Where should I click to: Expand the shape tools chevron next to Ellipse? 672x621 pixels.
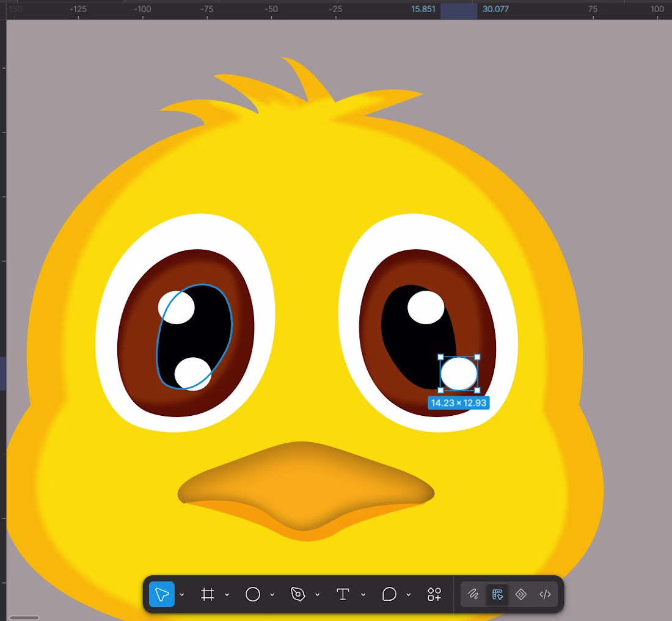(272, 595)
